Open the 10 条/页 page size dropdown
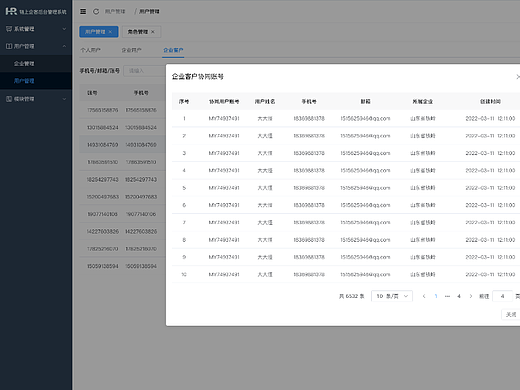This screenshot has height=390, width=520. click(x=392, y=296)
